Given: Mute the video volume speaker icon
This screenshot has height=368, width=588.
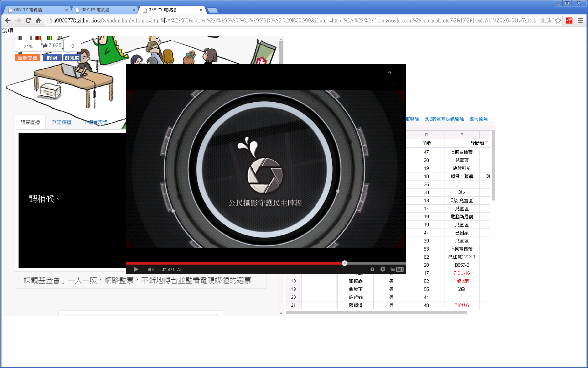Looking at the screenshot, I should [x=151, y=270].
